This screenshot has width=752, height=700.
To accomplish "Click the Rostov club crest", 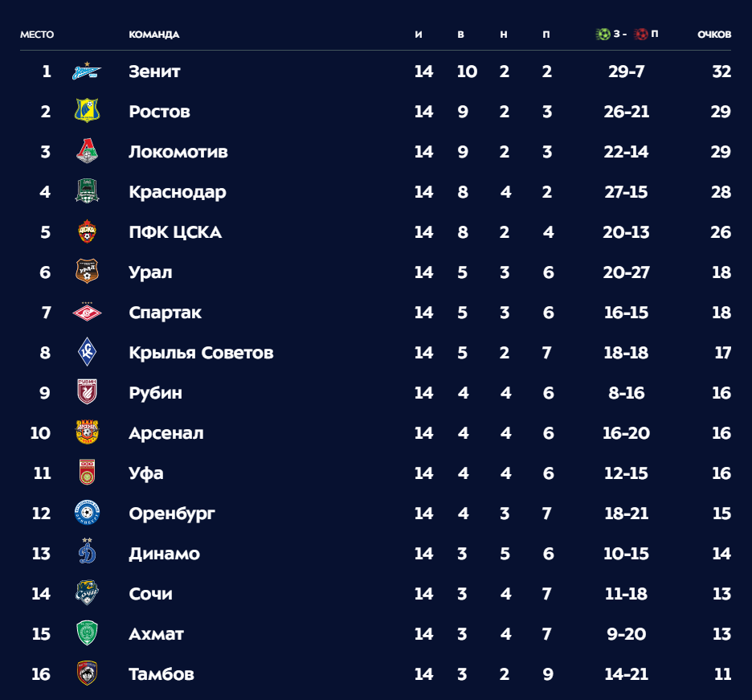I will [87, 110].
